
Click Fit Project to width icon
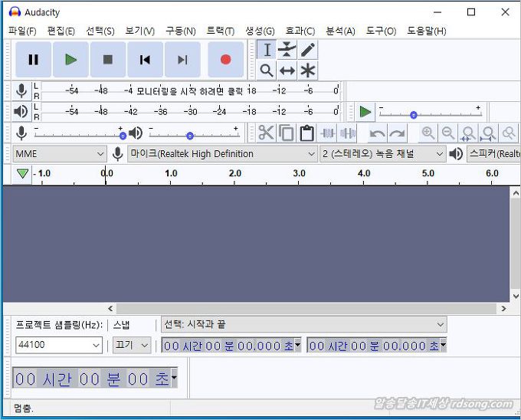[489, 133]
